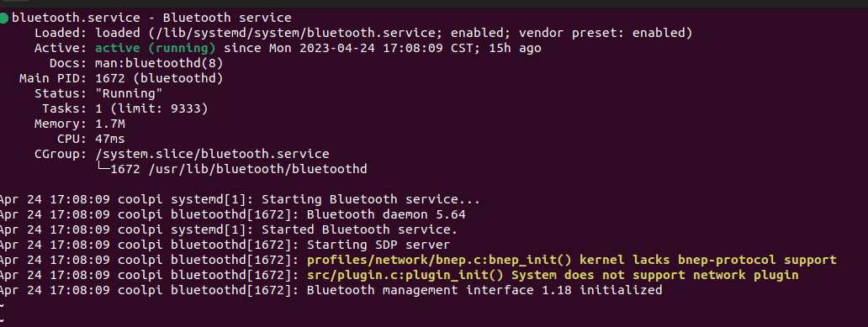The width and height of the screenshot is (868, 327).
Task: Click the man:bluetoothd(8) docs reference
Action: (x=159, y=63)
